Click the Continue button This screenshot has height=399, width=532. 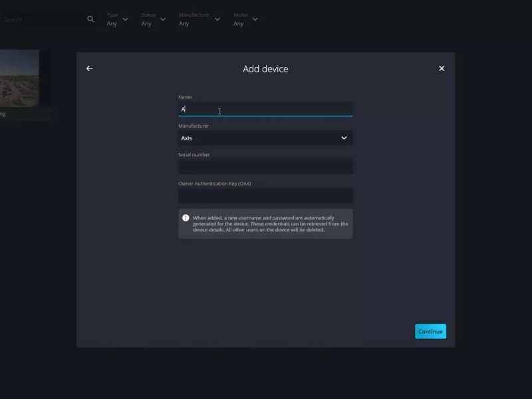point(430,331)
